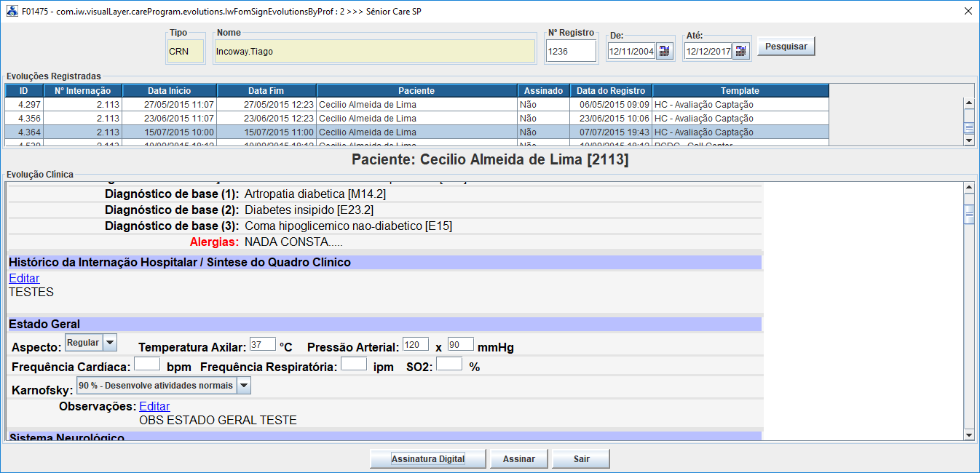The width and height of the screenshot is (980, 473).
Task: Open the calendar picker beside the Até date
Action: (741, 51)
